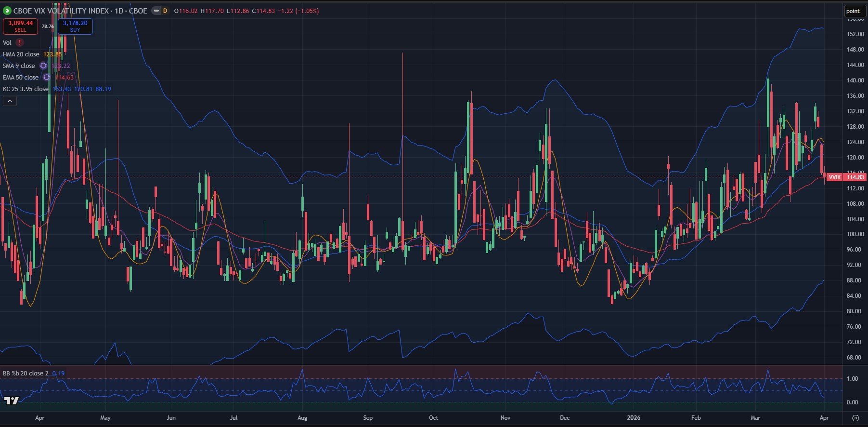Toggle the grey dash market status pill
Viewport: 868px width, 427px height.
tap(156, 11)
